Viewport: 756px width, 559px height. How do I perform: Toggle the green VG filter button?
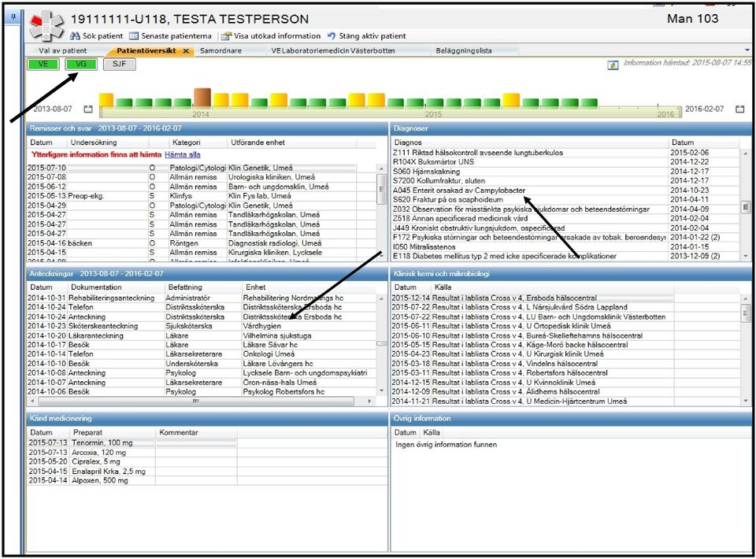[x=81, y=65]
